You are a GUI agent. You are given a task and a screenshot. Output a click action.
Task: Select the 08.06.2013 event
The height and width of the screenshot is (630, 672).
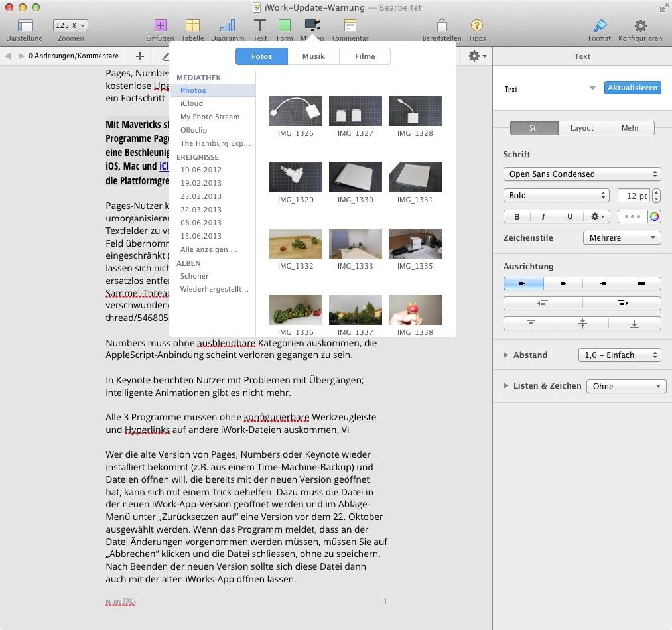click(201, 223)
